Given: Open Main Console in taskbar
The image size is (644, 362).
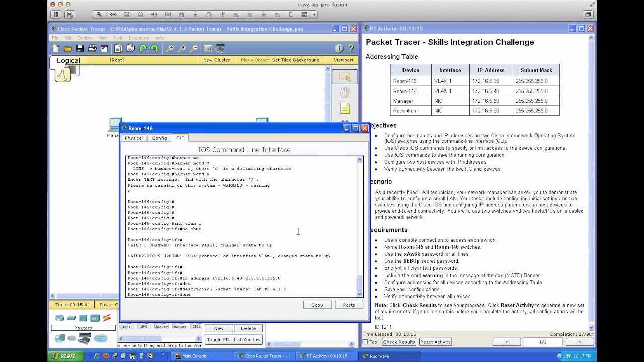Looking at the screenshot, I should tap(203, 356).
